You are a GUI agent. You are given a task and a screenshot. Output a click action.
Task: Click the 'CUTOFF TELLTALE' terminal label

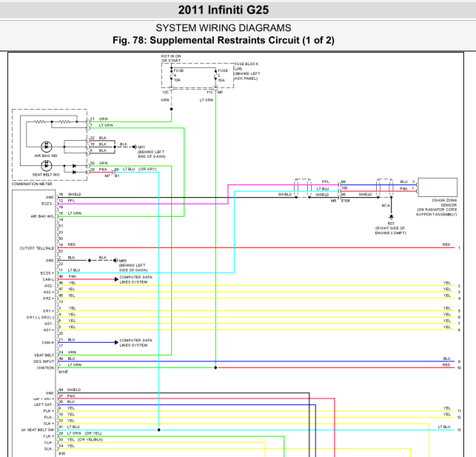(x=37, y=248)
